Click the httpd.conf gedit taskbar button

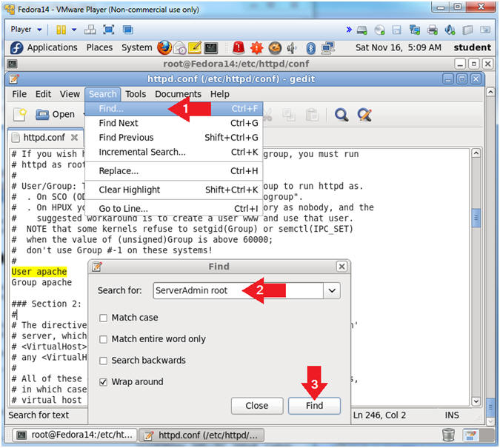[x=201, y=435]
